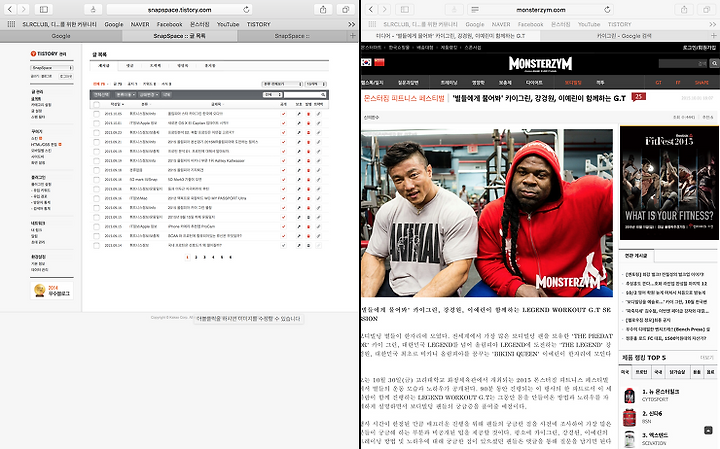This screenshot has width=720, height=449.
Task: Switch to the second SnapSpace :: tab
Action: point(292,36)
